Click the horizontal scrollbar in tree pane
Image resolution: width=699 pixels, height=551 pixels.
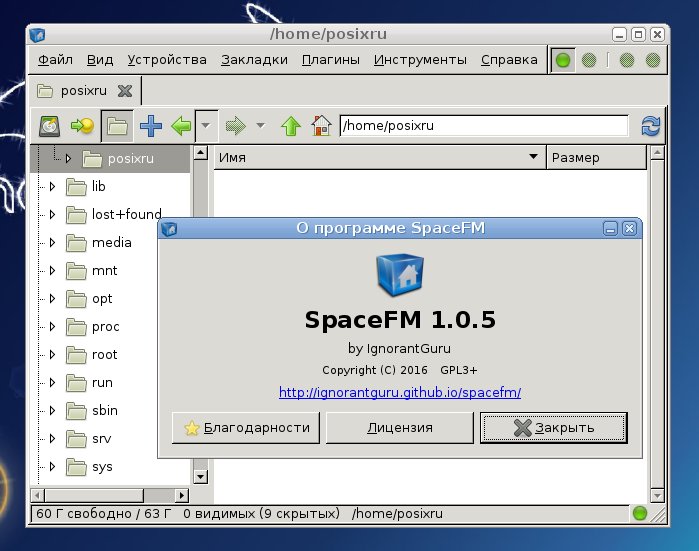point(109,495)
